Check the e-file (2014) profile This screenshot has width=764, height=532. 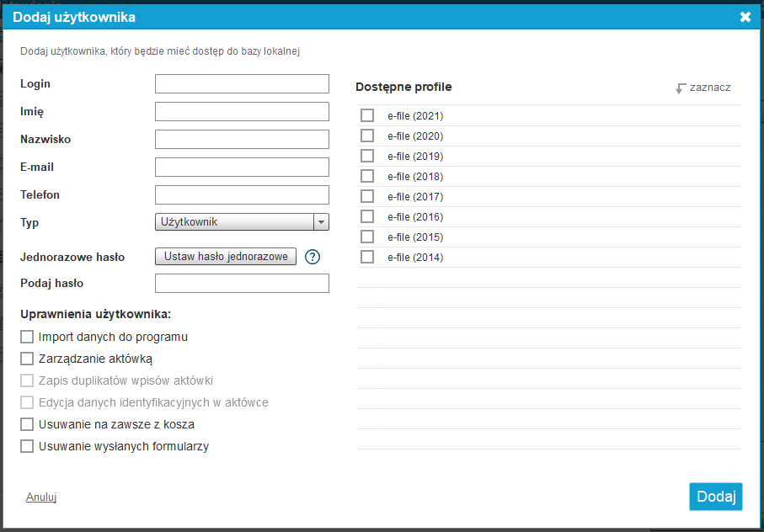tap(367, 257)
